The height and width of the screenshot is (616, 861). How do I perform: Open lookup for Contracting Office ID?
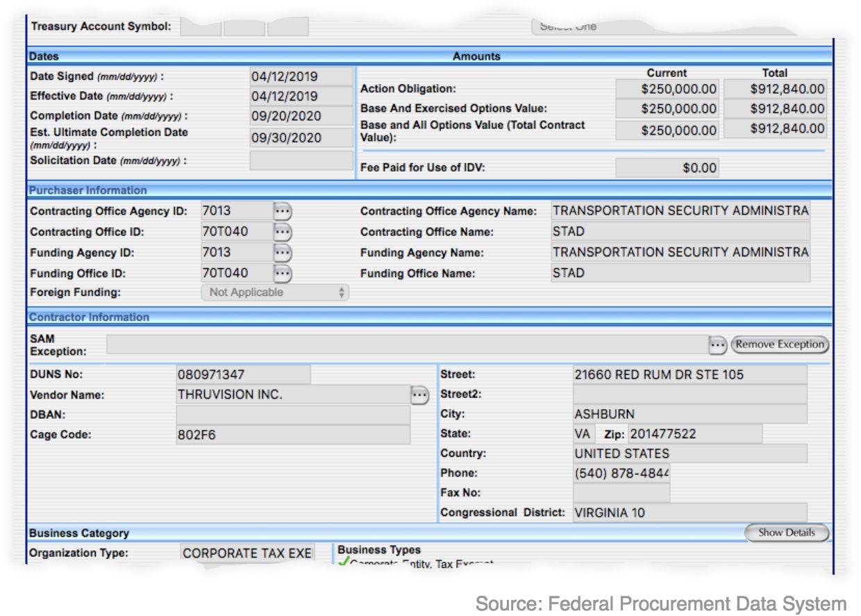(x=282, y=232)
